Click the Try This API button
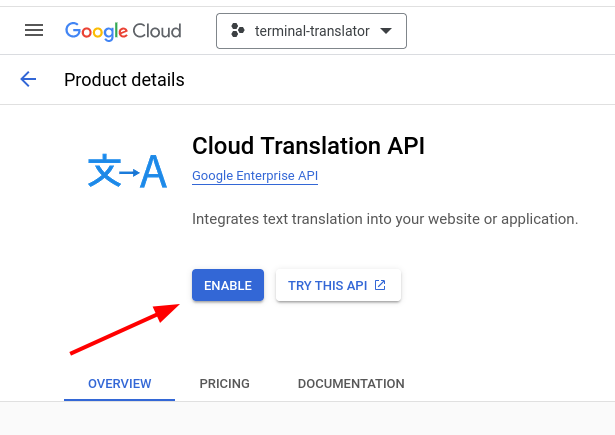Screen dimensions: 615x435 (x=338, y=285)
